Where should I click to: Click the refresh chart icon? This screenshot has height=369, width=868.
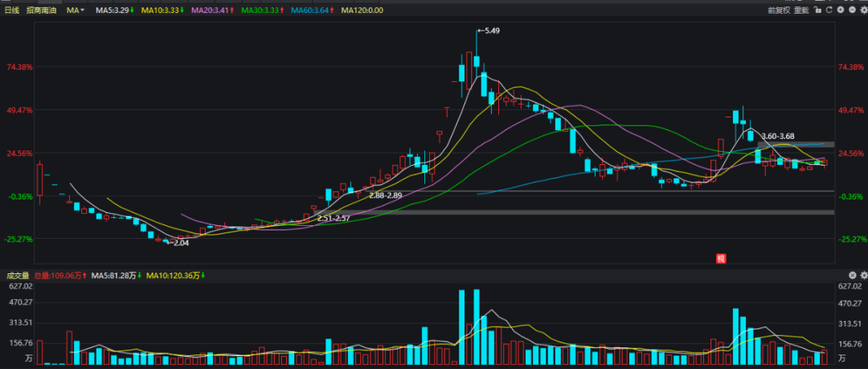[x=829, y=10]
